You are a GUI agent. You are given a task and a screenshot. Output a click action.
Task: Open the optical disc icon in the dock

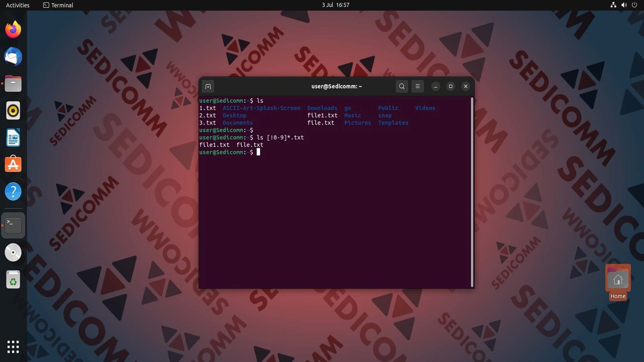coord(13,252)
